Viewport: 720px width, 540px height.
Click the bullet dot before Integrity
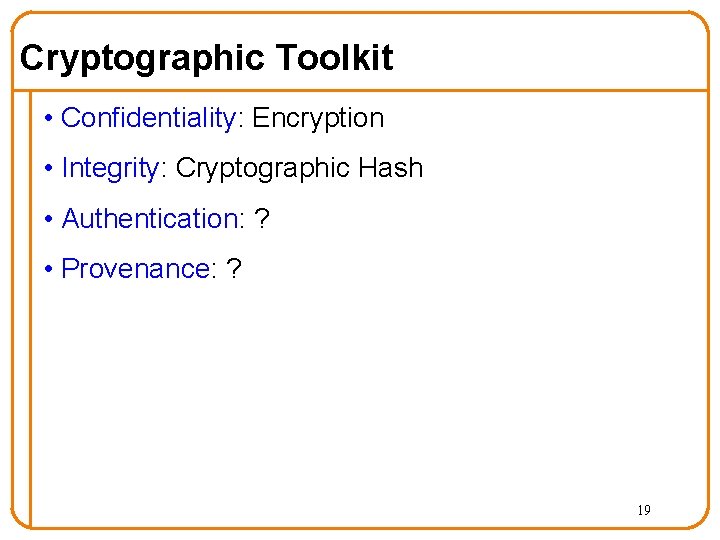(x=49, y=169)
